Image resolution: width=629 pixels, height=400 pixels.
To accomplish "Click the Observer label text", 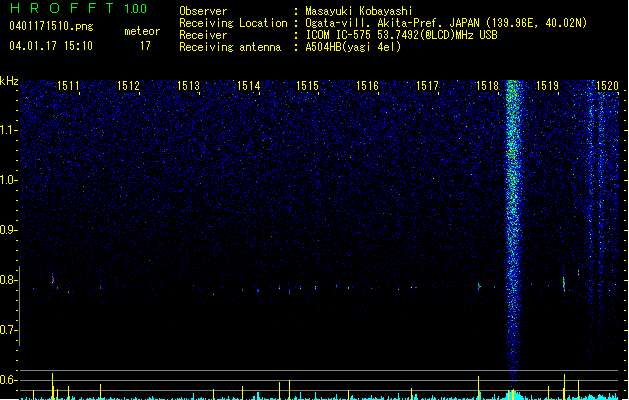I will click(x=203, y=11).
